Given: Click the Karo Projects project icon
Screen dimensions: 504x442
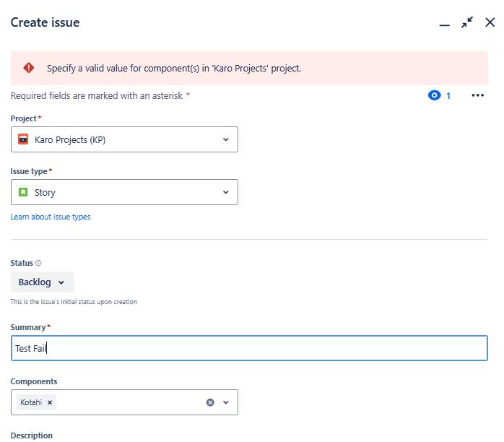Looking at the screenshot, I should pos(23,139).
